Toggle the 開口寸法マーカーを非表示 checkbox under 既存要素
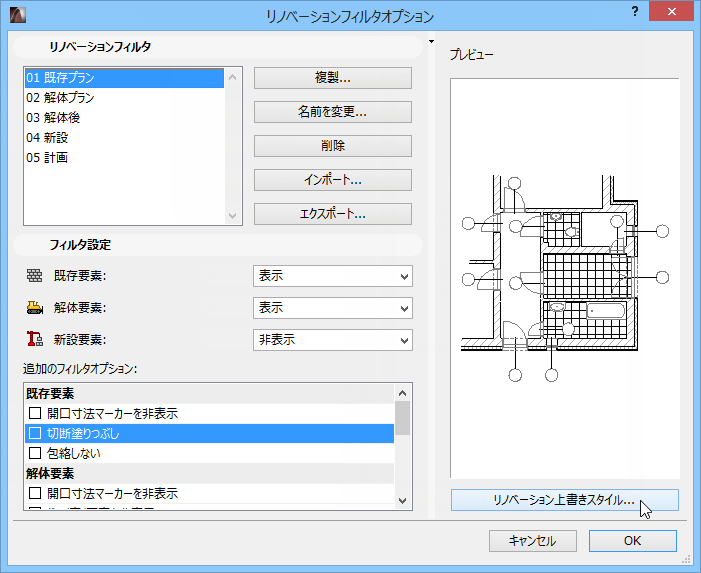The width and height of the screenshot is (701, 573). tap(35, 413)
